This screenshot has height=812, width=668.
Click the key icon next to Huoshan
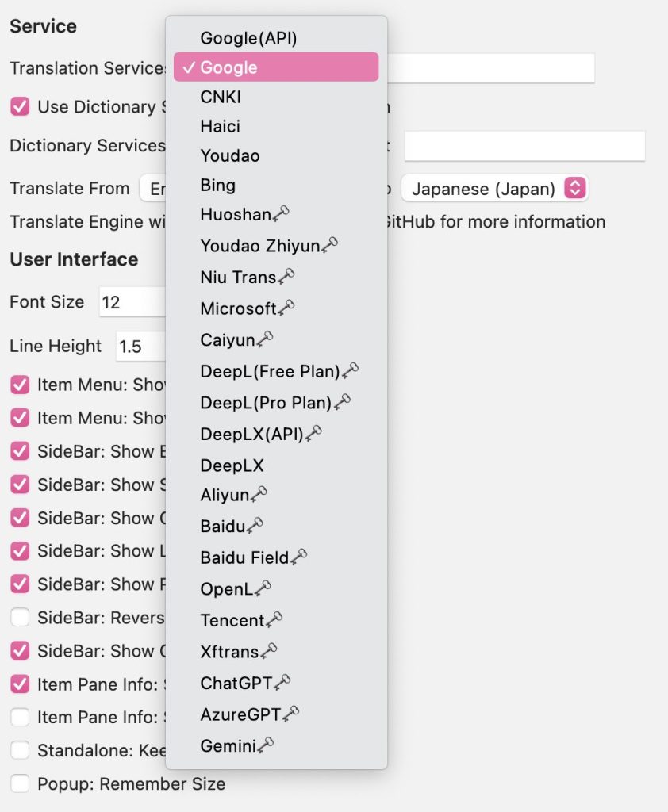pos(280,214)
